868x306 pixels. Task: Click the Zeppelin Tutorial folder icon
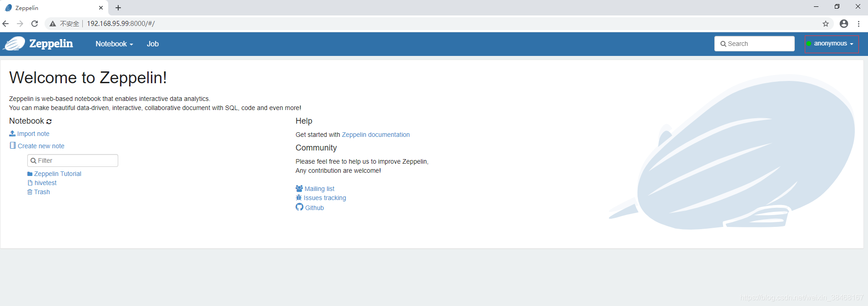tap(30, 174)
